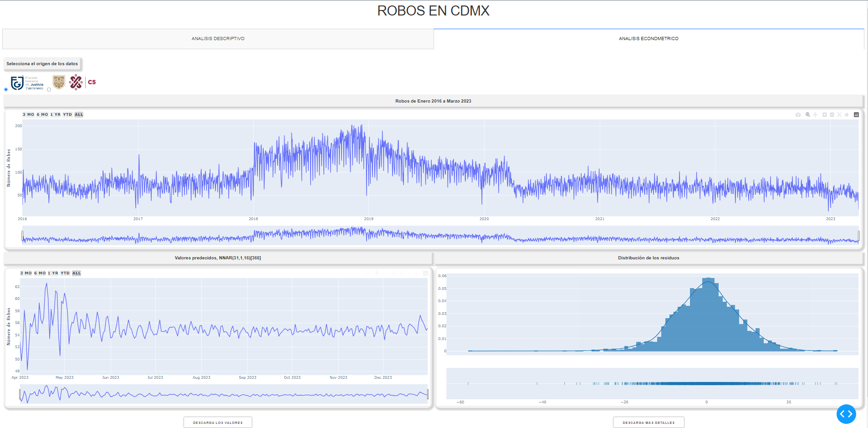868x428 pixels.
Task: Select the Fiscalía General de Justicia radio button
Action: coord(6,89)
